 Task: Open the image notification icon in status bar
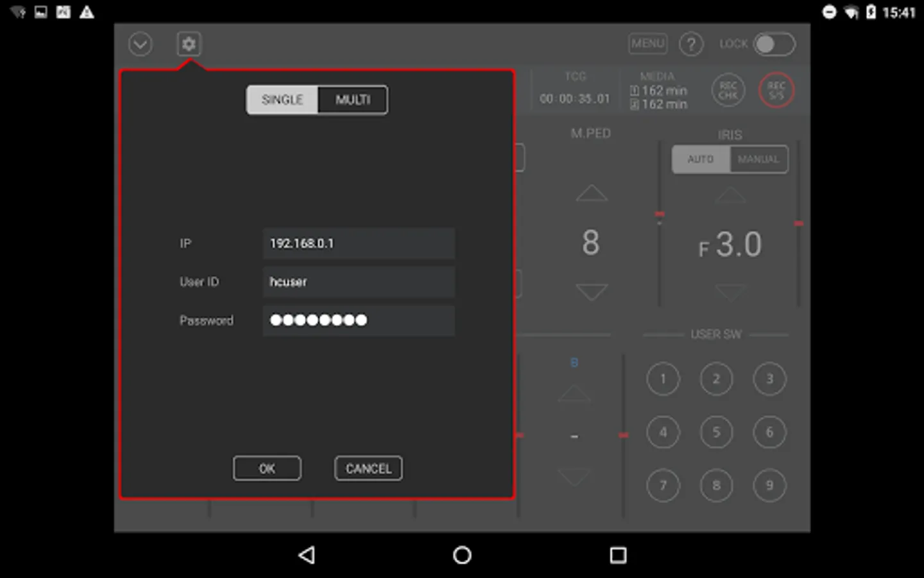(40, 12)
